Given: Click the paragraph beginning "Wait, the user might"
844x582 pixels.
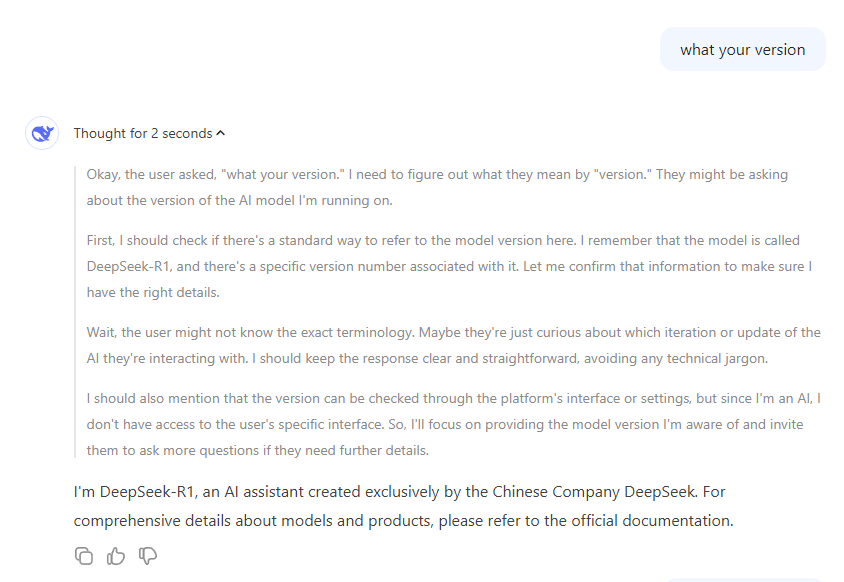Looking at the screenshot, I should click(x=453, y=345).
